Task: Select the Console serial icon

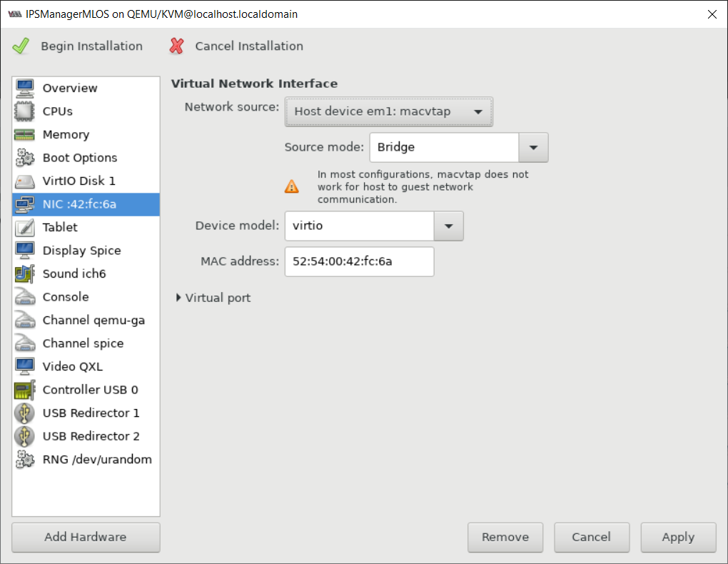Action: [24, 297]
